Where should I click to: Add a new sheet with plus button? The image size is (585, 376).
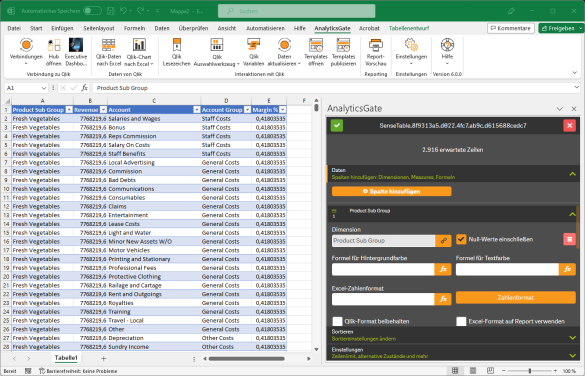[x=104, y=358]
